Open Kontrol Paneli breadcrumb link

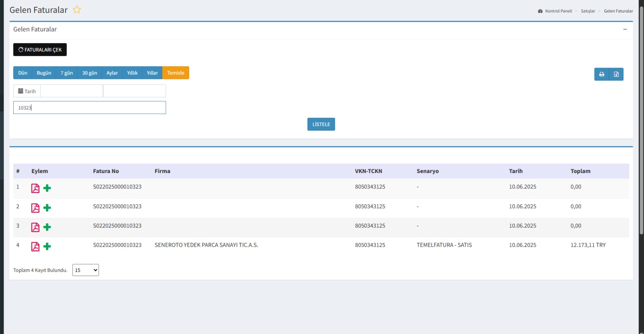coord(558,11)
